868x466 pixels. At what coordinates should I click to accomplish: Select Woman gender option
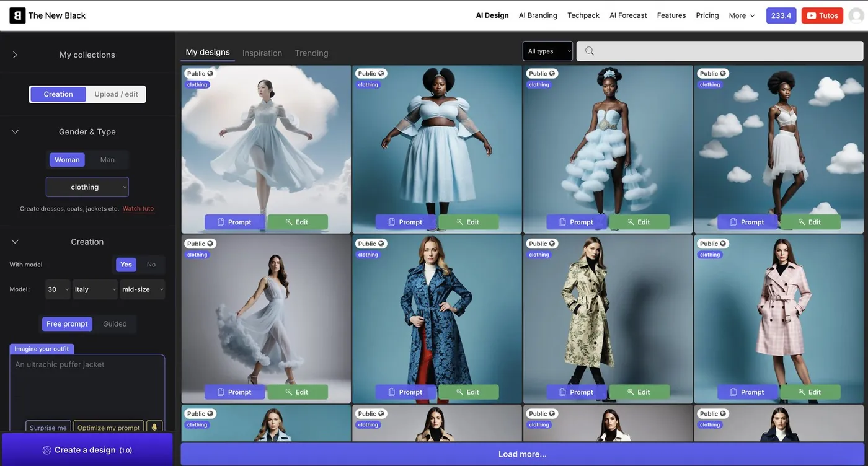67,159
